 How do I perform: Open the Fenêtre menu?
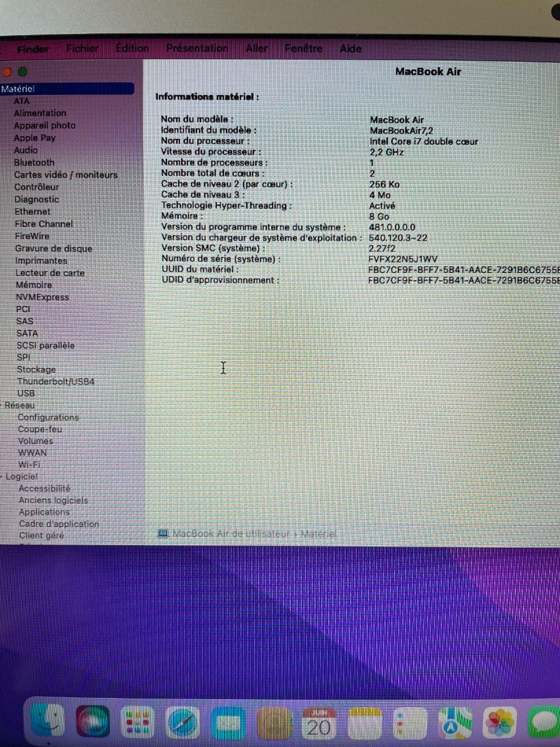303,48
